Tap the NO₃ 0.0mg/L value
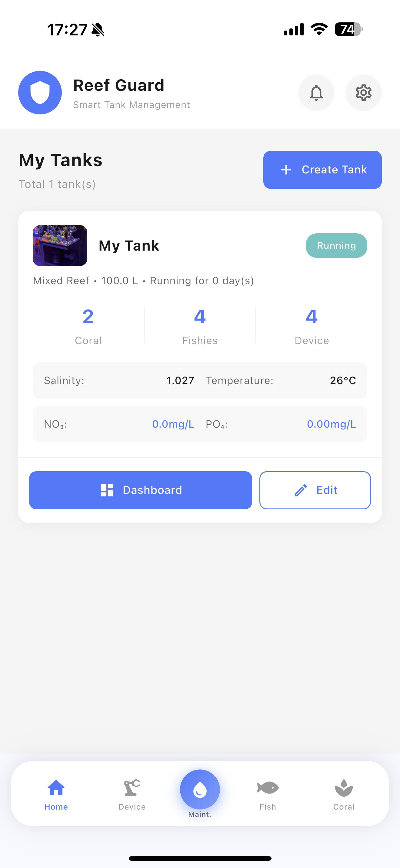The width and height of the screenshot is (400, 868). pos(173,424)
